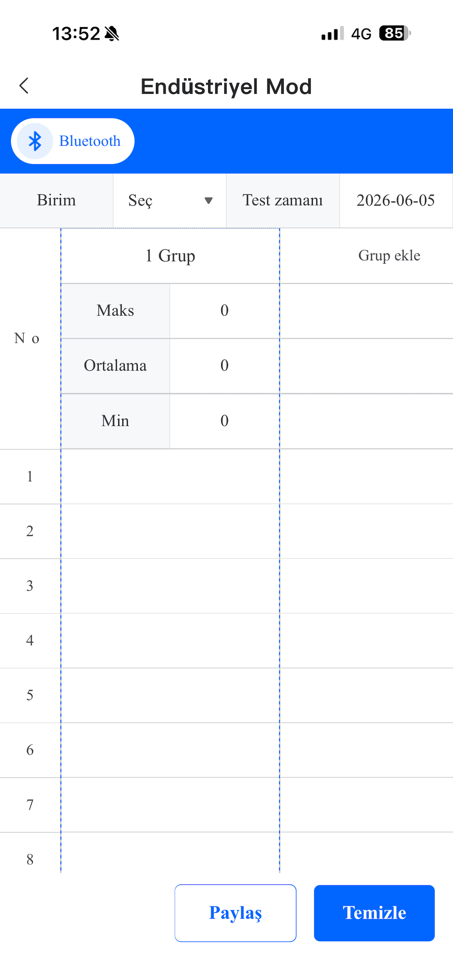Select the Min value cell
Screen dimensions: 453x980
click(225, 421)
